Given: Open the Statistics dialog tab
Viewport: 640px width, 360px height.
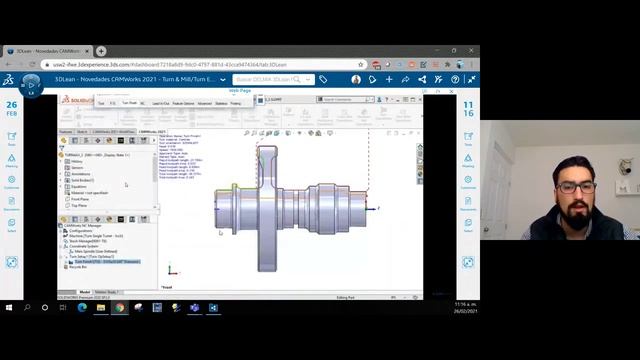Looking at the screenshot, I should point(221,104).
